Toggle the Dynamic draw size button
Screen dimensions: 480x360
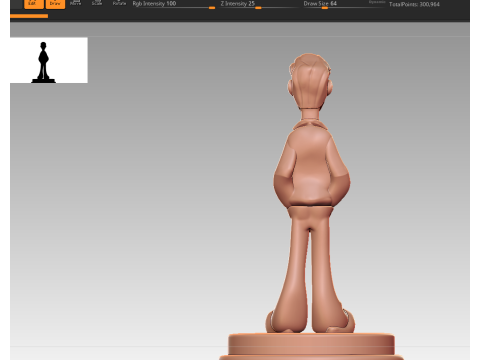(377, 2)
